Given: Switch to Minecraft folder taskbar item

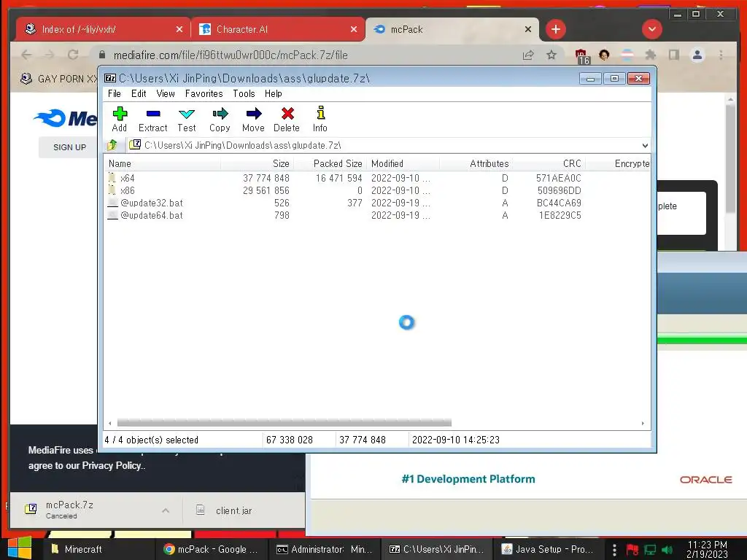Looking at the screenshot, I should pos(99,549).
